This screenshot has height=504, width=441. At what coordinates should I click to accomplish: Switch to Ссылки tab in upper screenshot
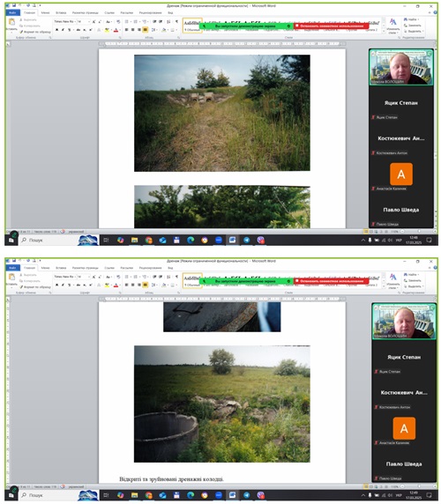pos(109,13)
